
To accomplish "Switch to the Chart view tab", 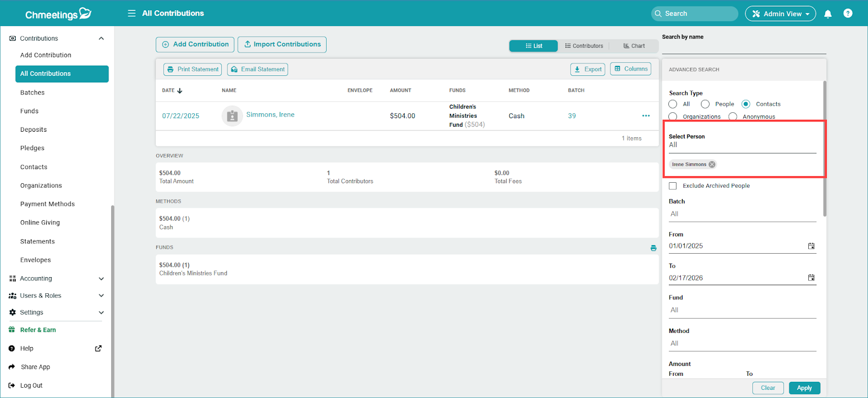I will tap(634, 46).
